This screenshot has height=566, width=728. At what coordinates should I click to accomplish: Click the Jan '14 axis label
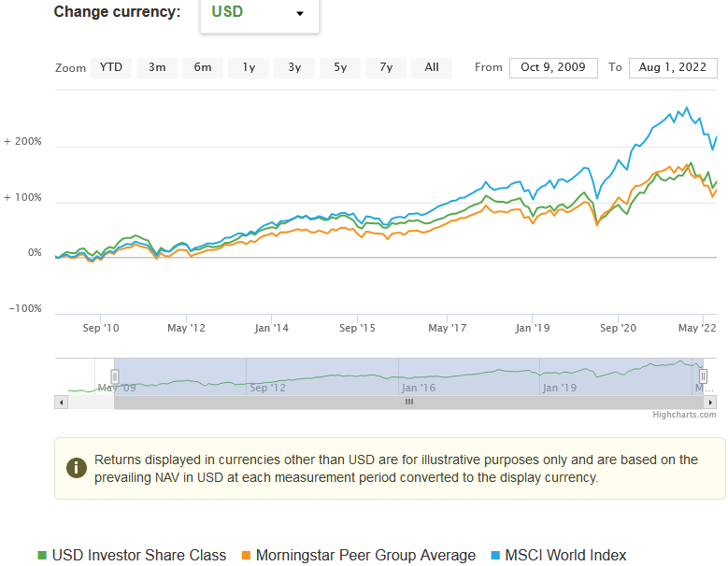pyautogui.click(x=272, y=328)
